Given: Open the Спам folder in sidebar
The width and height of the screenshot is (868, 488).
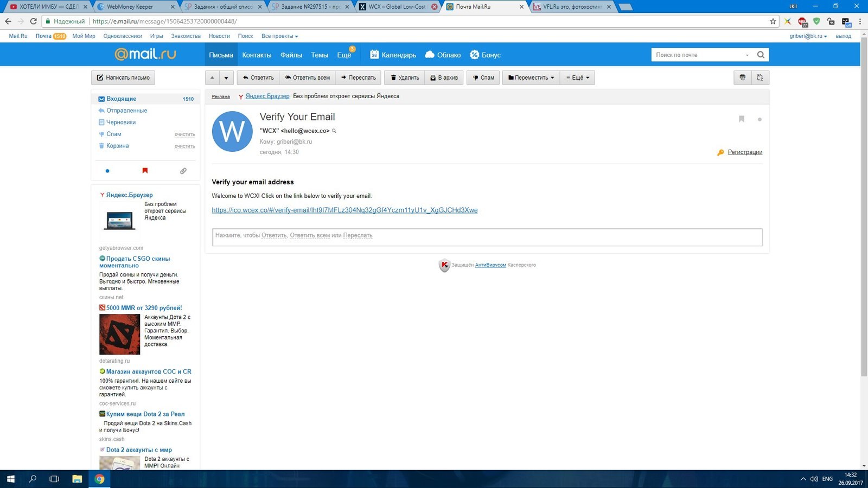Looking at the screenshot, I should (114, 134).
